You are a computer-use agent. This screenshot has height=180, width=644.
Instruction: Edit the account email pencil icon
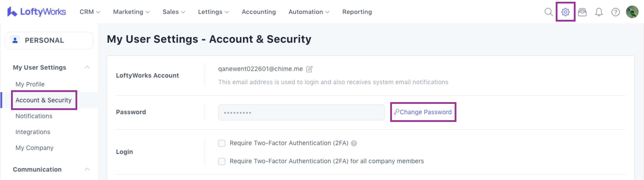point(309,69)
